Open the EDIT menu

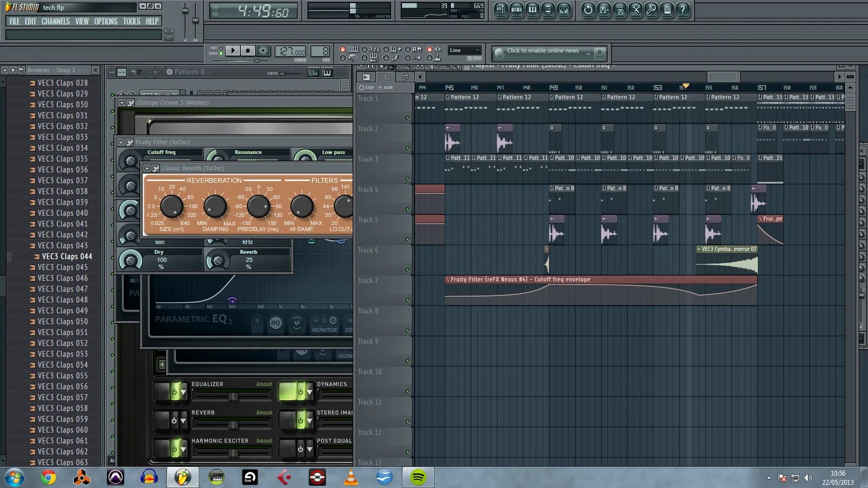(30, 21)
